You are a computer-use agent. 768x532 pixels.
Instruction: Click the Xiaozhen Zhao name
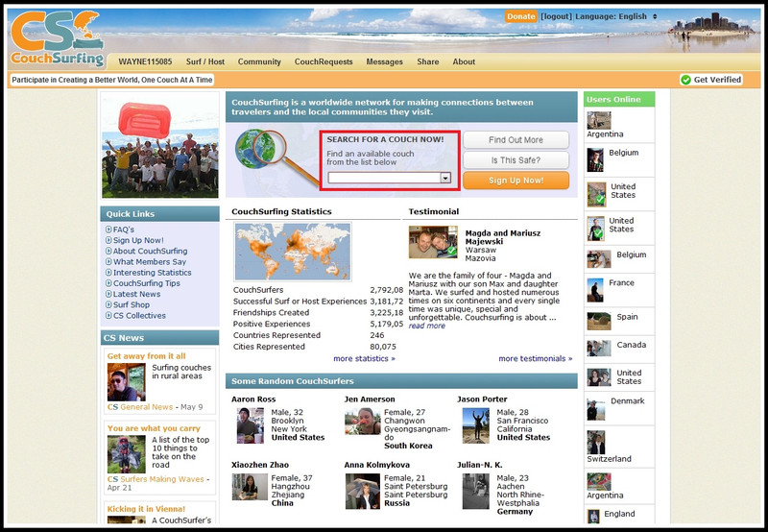coord(260,465)
